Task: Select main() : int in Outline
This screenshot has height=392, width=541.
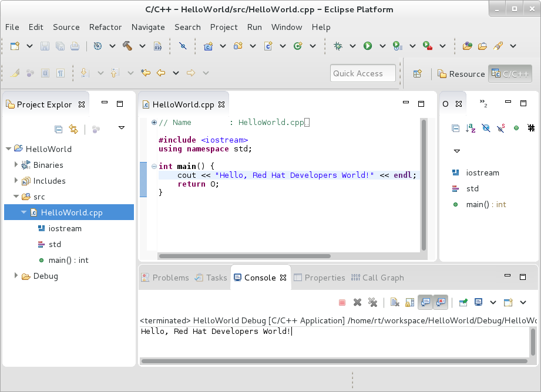Action: tap(486, 204)
